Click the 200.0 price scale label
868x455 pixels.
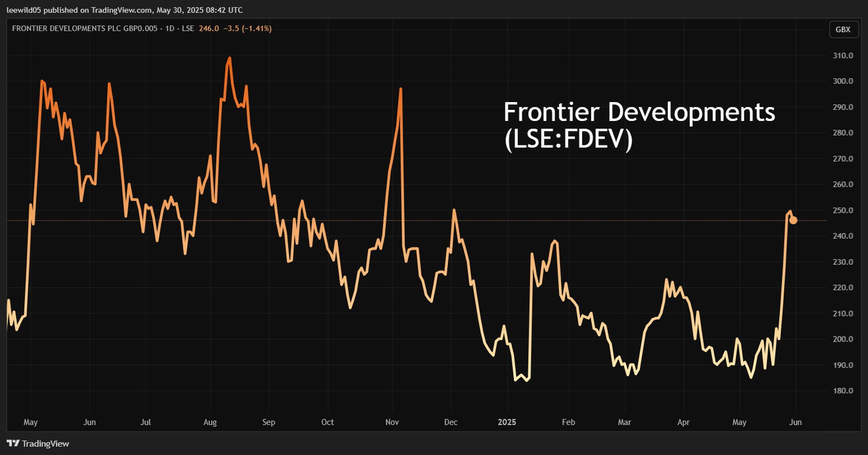click(x=842, y=339)
